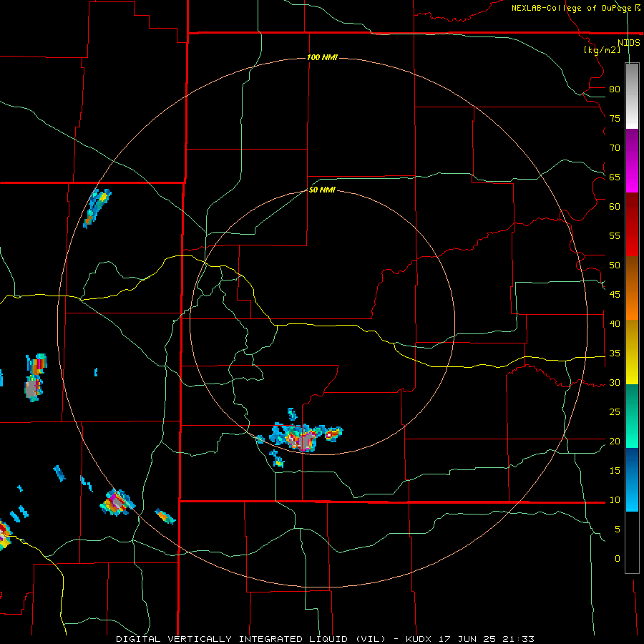Click the yellow segment of the color bar
The height and width of the screenshot is (644, 644).
pos(632,352)
